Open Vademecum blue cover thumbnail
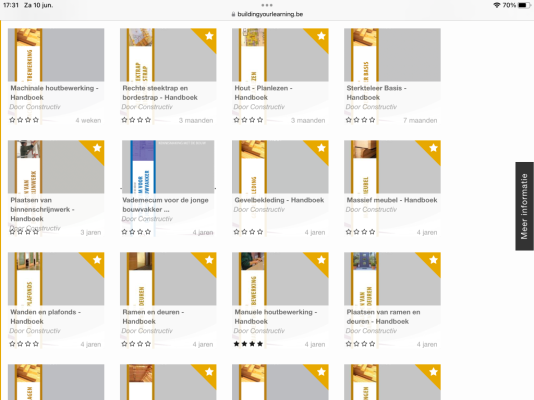This screenshot has height=400, width=534. coord(168,167)
